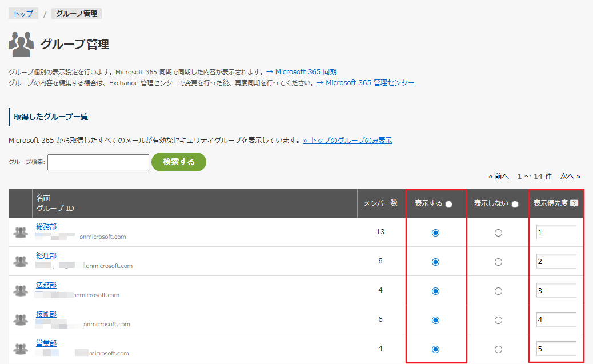Set 経理部 to 表示しない
The image size is (593, 364).
click(499, 262)
